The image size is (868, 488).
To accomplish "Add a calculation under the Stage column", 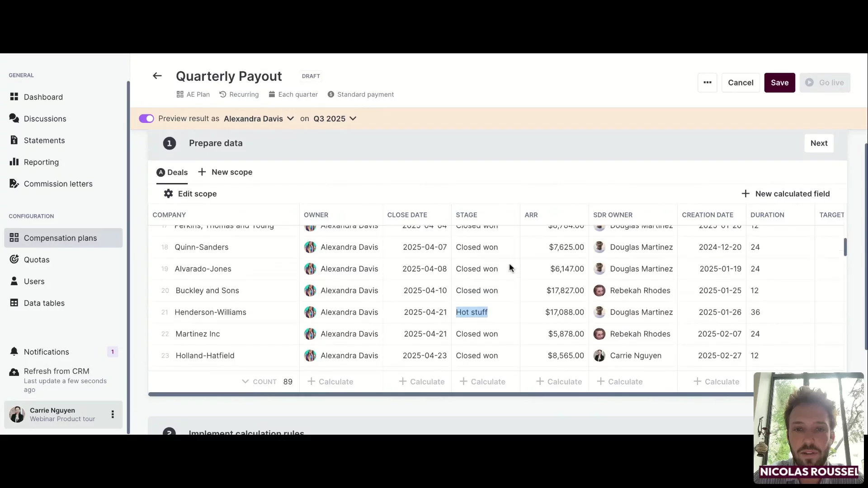I will click(x=482, y=382).
